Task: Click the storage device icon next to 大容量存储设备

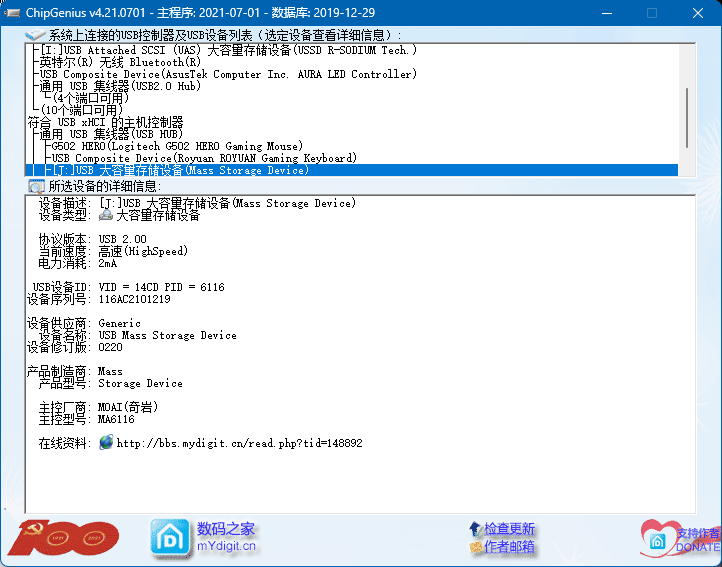Action: [106, 215]
